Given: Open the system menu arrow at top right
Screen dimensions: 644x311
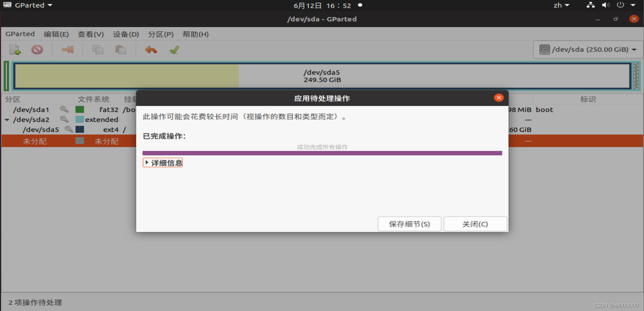Looking at the screenshot, I should coord(633,5).
